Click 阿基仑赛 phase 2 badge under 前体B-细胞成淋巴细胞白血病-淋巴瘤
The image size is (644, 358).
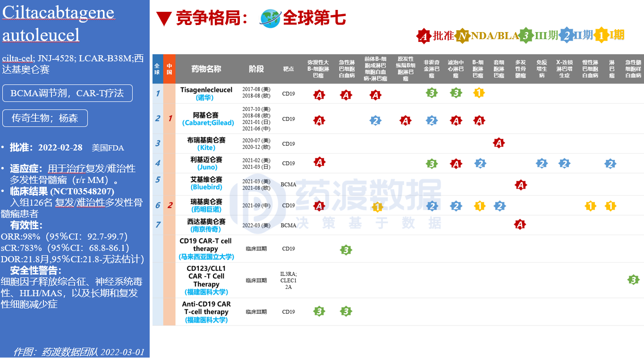375,121
